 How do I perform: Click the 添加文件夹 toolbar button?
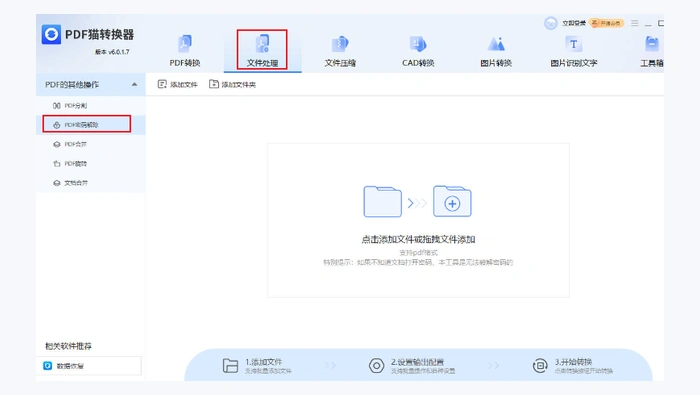(232, 84)
